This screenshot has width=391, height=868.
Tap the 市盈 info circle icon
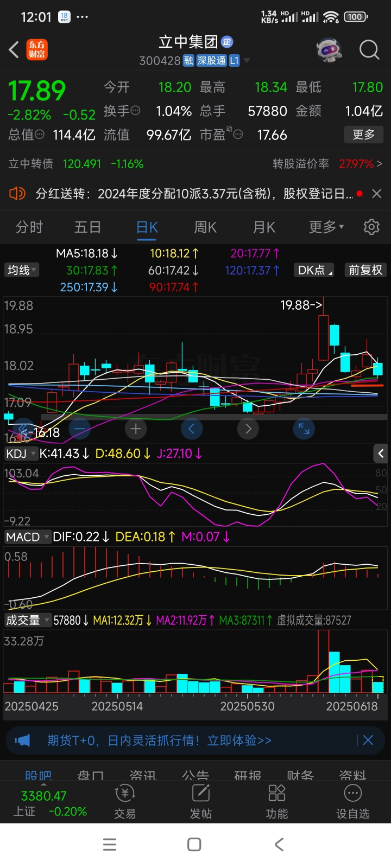pyautogui.click(x=238, y=135)
